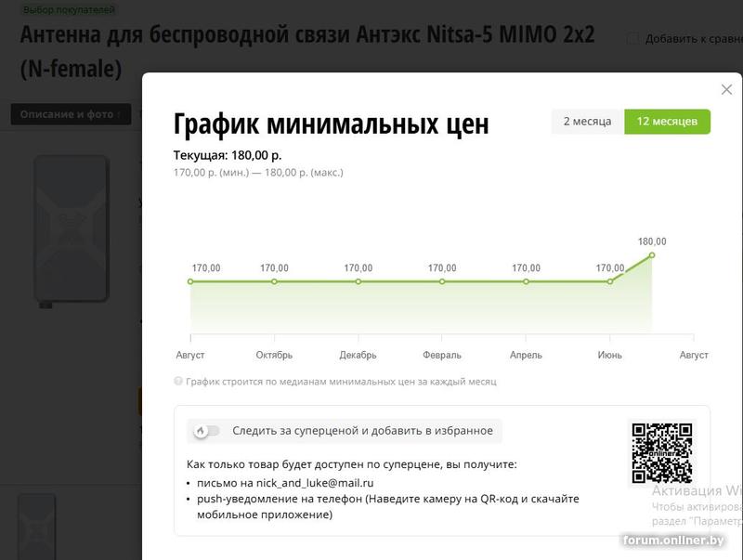Click the Декабрь axis label
Image resolution: width=743 pixels, height=560 pixels.
358,355
